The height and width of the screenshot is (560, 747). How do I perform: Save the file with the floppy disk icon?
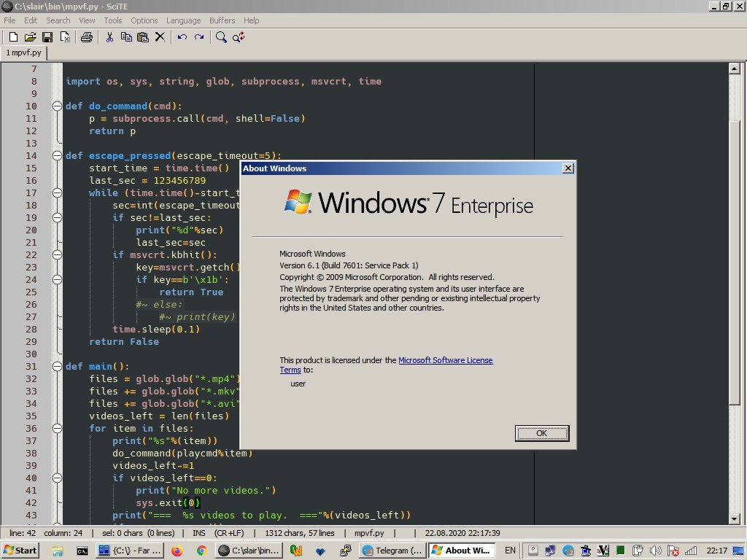[47, 37]
